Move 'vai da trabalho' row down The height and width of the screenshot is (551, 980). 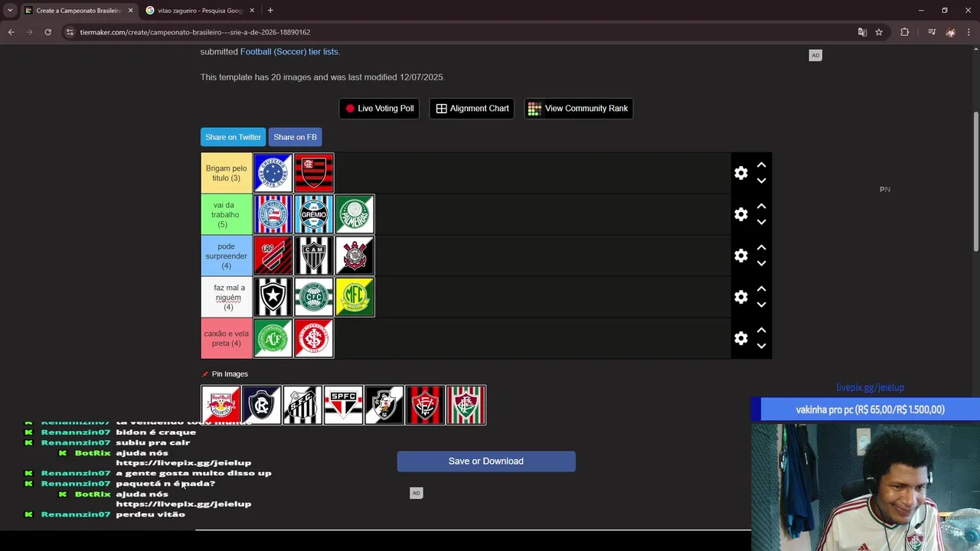tap(761, 223)
